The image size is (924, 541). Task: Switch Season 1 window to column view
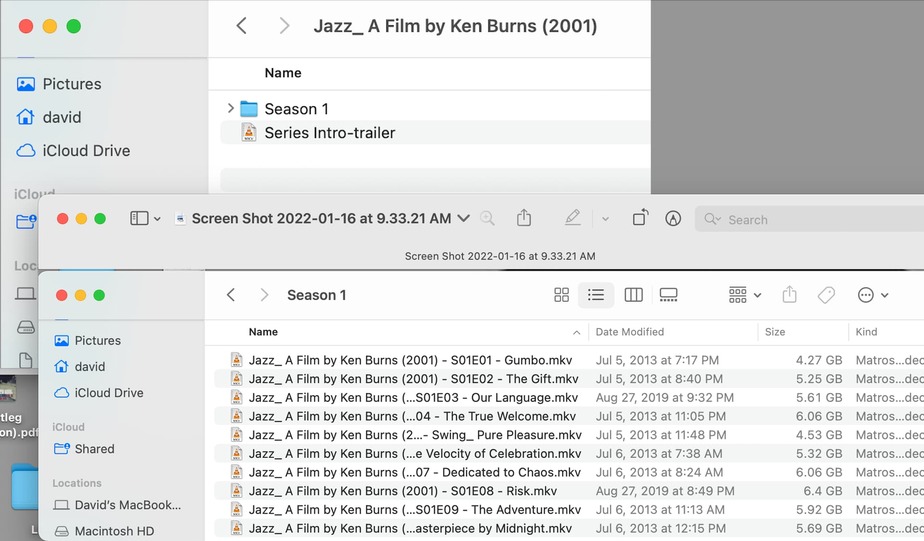633,295
